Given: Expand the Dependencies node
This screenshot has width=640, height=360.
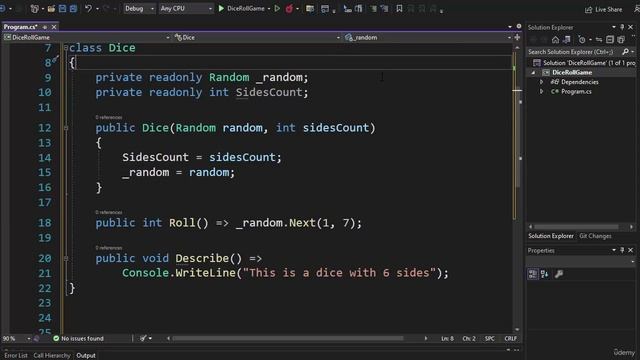Looking at the screenshot, I should click(542, 82).
